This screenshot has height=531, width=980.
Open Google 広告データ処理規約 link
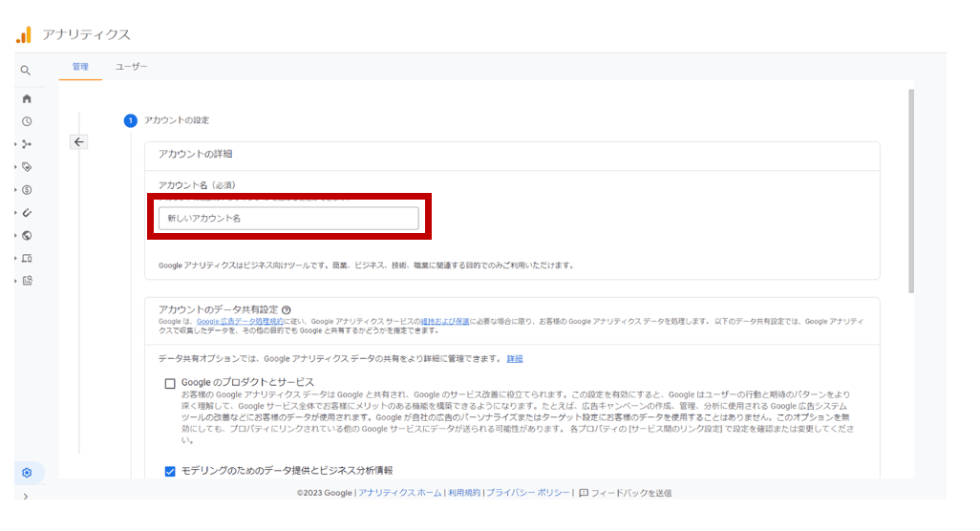click(240, 322)
